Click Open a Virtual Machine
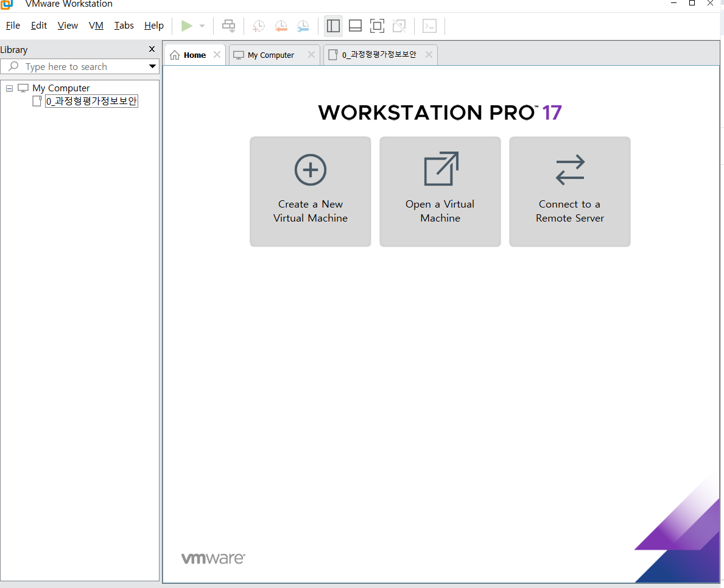This screenshot has width=724, height=588. tap(440, 192)
